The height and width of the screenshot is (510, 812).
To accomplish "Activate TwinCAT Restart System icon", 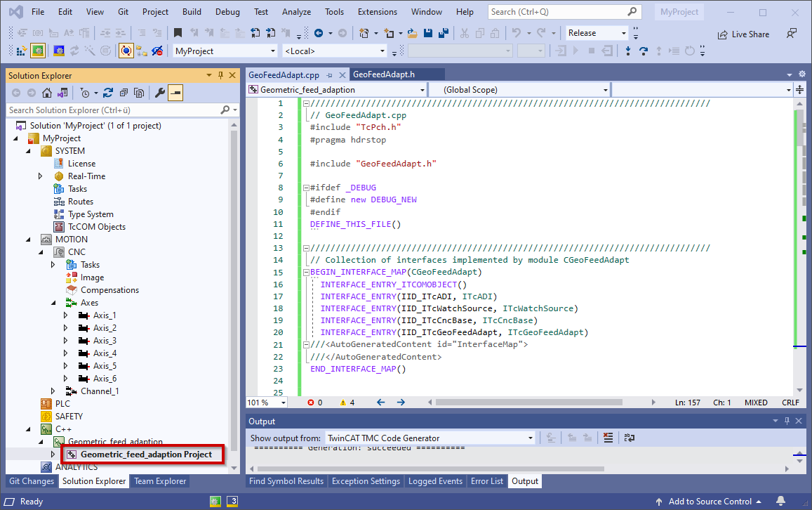I will pyautogui.click(x=37, y=51).
